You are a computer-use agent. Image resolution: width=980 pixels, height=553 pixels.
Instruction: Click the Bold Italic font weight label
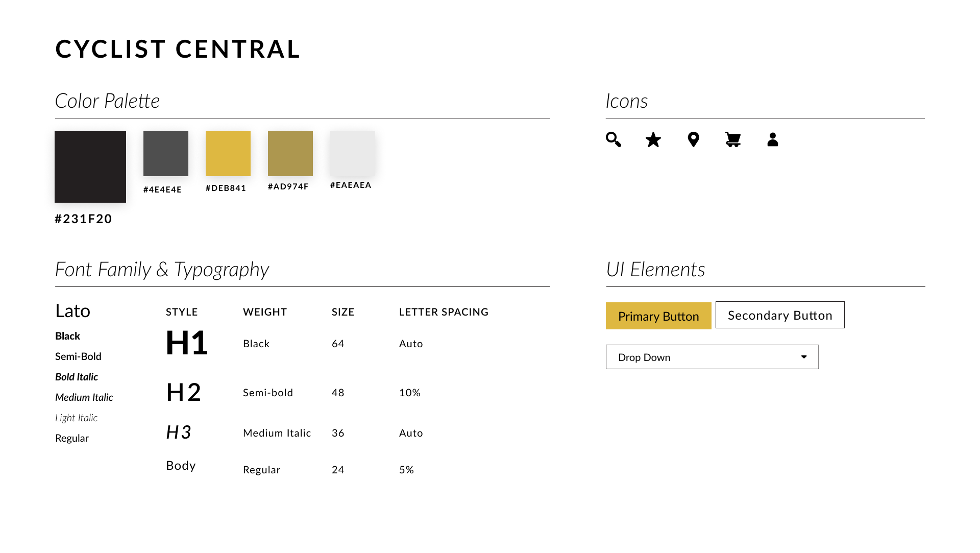pos(77,377)
